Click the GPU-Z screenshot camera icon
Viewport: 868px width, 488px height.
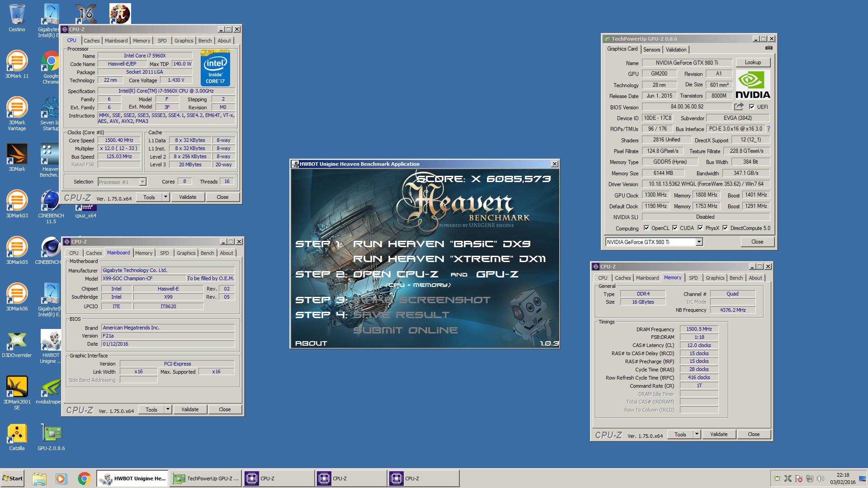pos(769,48)
